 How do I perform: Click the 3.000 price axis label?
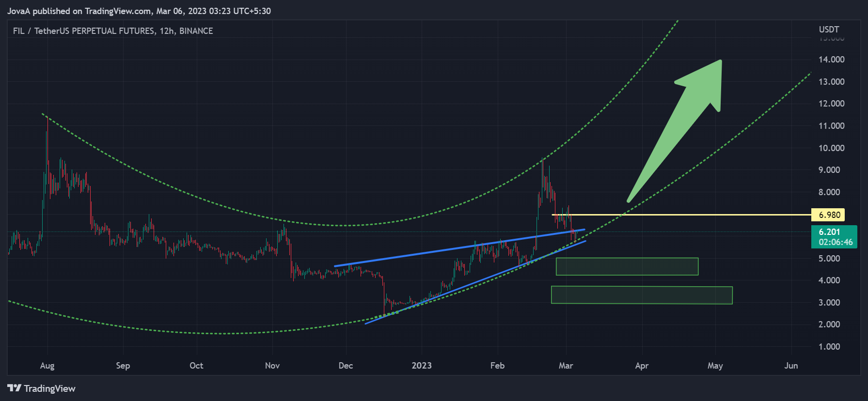point(829,303)
